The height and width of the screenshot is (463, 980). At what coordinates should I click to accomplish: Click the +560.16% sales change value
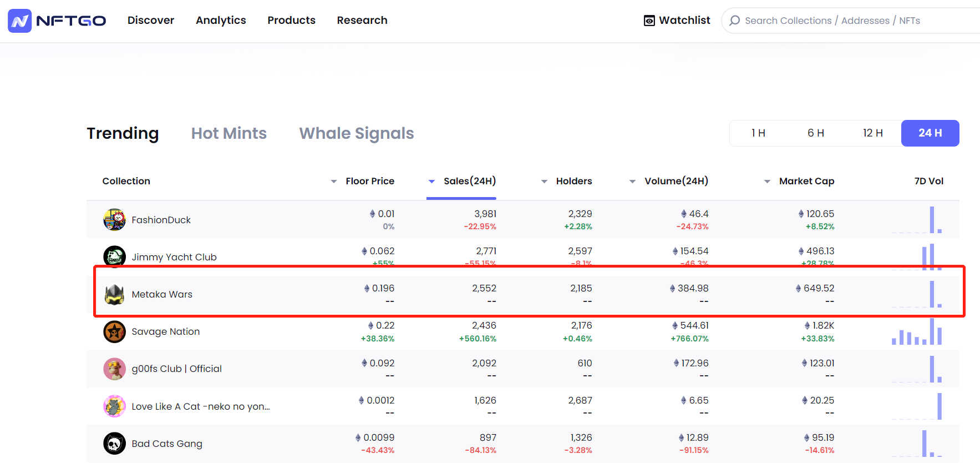pos(478,339)
